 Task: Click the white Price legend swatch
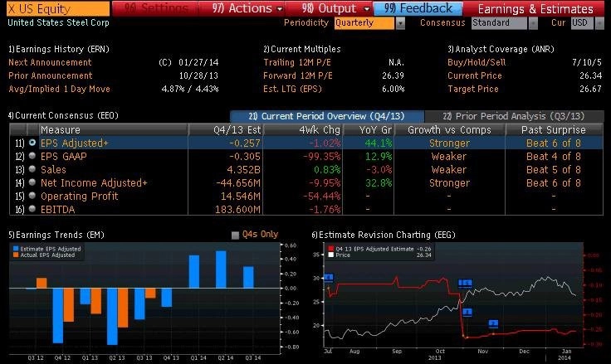(x=331, y=255)
